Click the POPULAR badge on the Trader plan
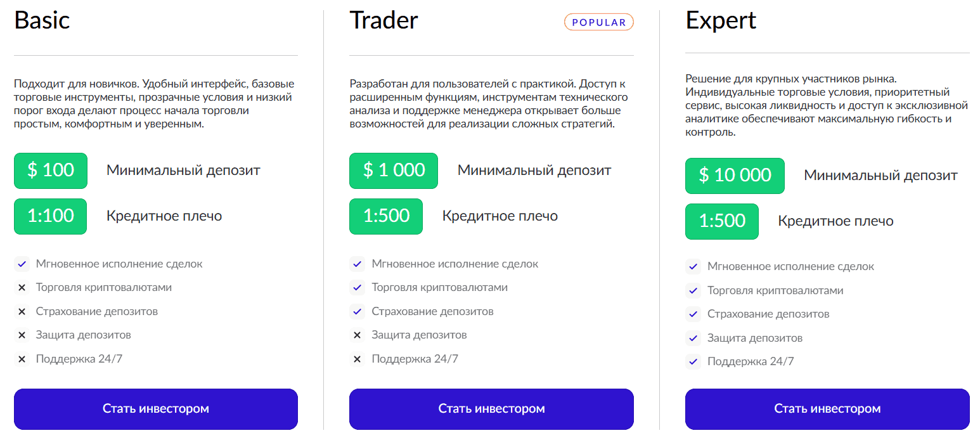This screenshot has height=433, width=980. [x=598, y=22]
